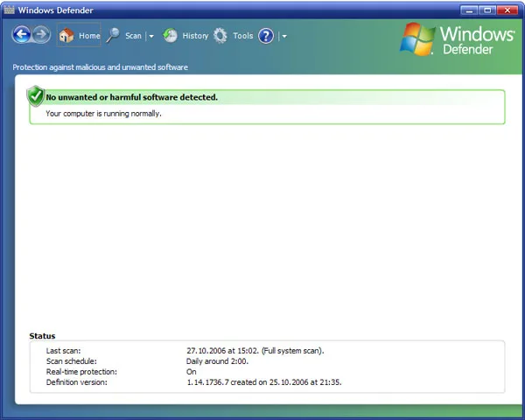This screenshot has height=420, width=525.
Task: Maximize the Windows Defender window
Action: coord(487,10)
